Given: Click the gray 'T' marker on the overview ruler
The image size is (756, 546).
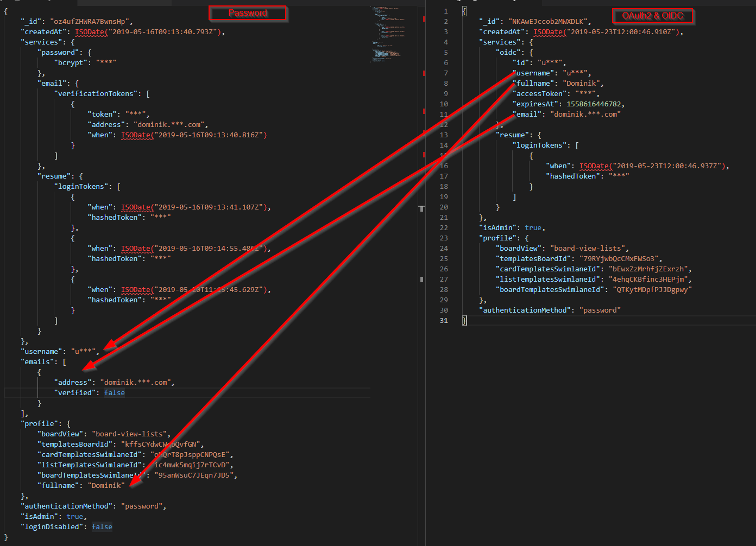Looking at the screenshot, I should pos(422,208).
